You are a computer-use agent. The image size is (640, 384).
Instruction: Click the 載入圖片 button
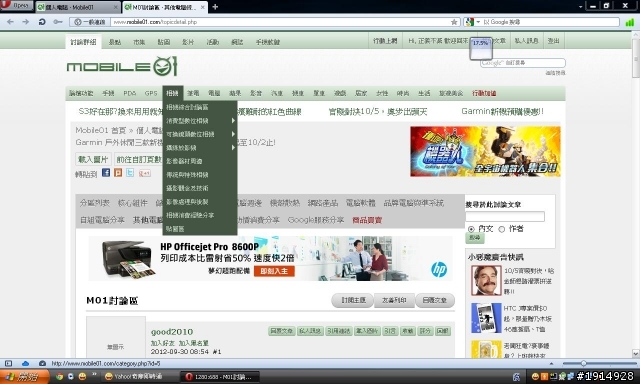pos(93,160)
